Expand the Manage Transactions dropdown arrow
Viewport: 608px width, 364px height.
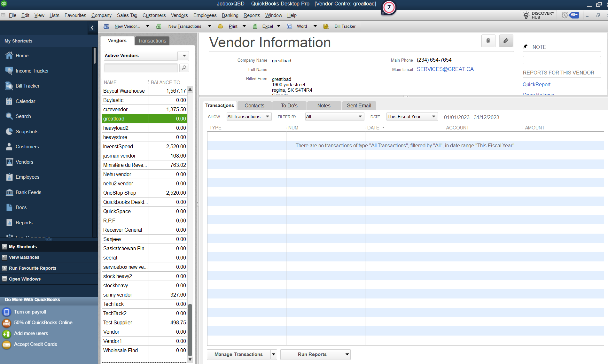tap(274, 354)
